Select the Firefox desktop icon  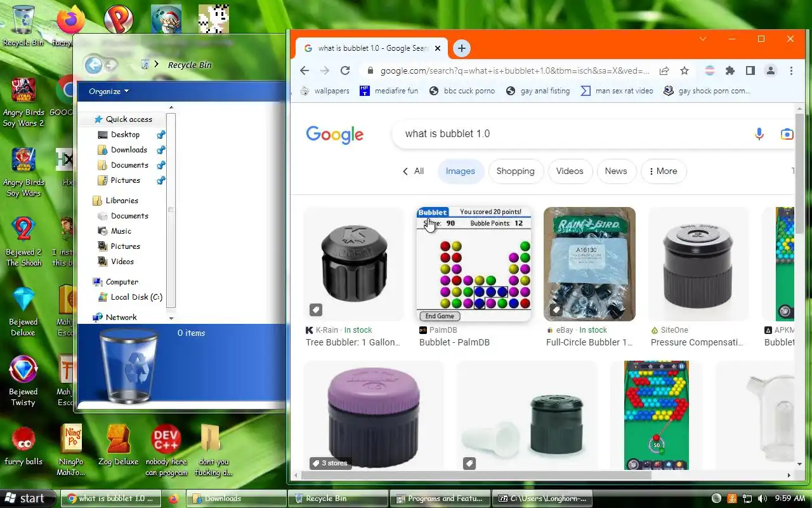coord(71,20)
